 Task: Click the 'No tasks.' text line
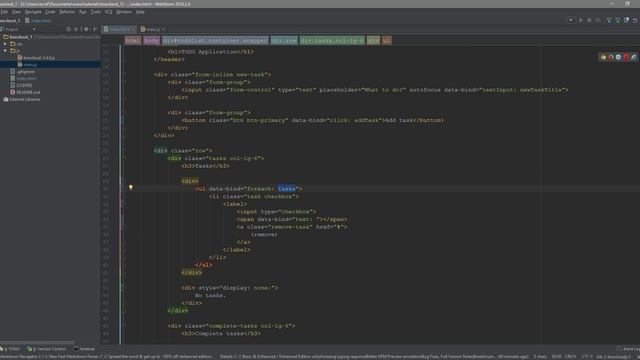tap(210, 296)
